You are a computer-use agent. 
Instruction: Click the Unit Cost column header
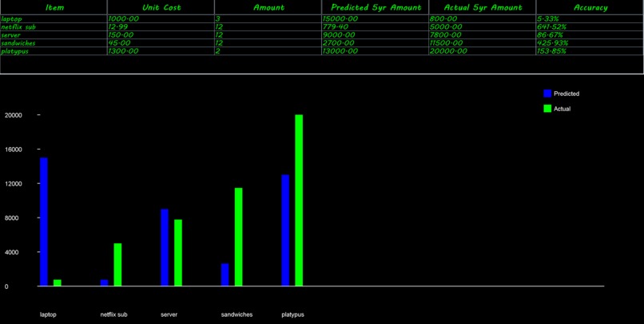point(161,7)
